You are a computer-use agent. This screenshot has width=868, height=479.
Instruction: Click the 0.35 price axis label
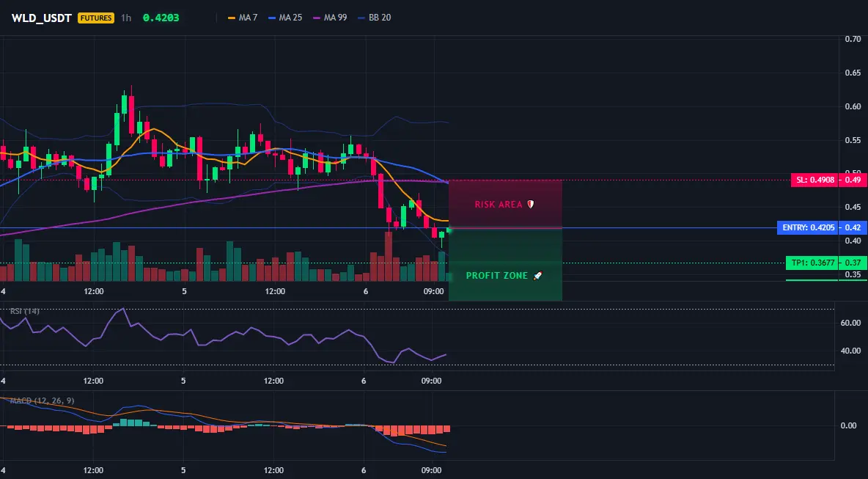click(853, 274)
